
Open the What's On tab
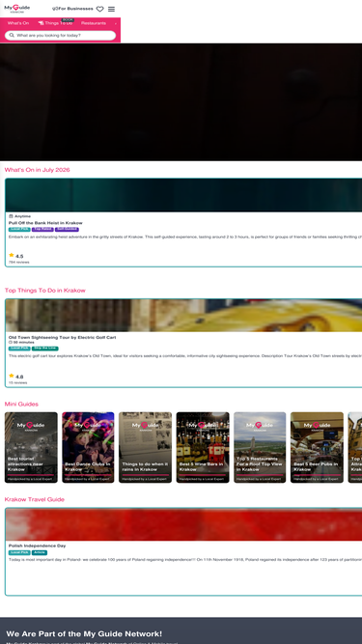[18, 23]
